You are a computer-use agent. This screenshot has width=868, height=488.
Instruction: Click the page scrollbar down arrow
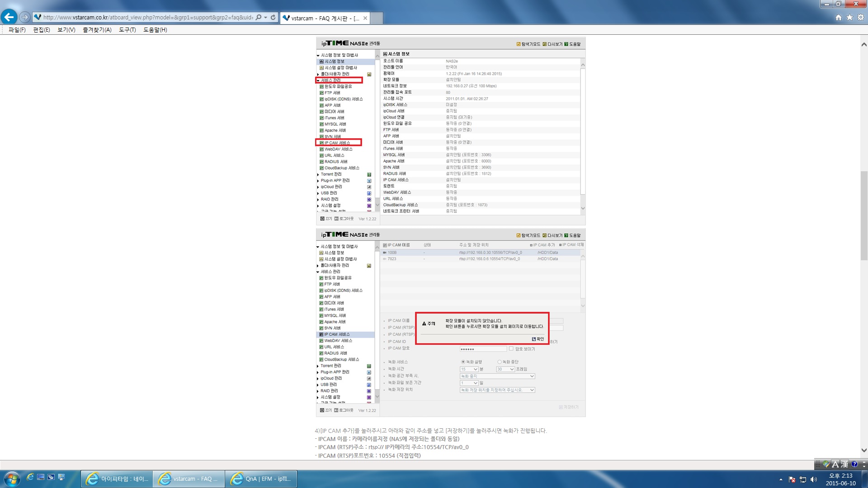[864, 450]
